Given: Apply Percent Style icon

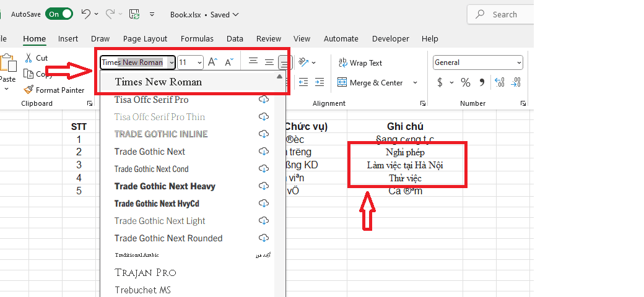Looking at the screenshot, I should (465, 82).
